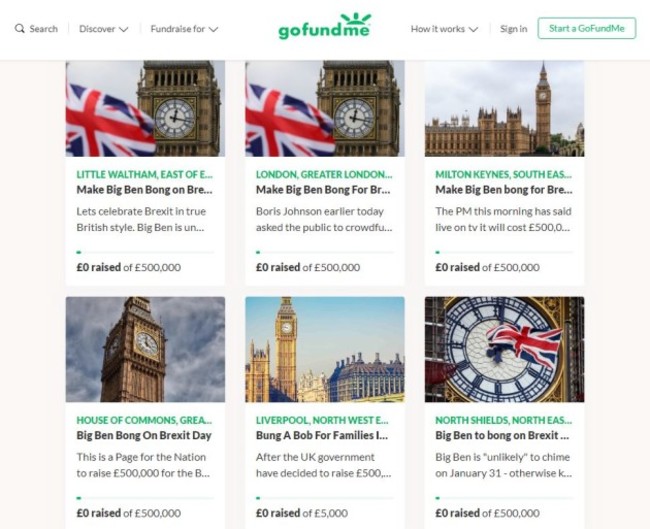
Task: Open the House of Commons campaign image
Action: tap(146, 349)
